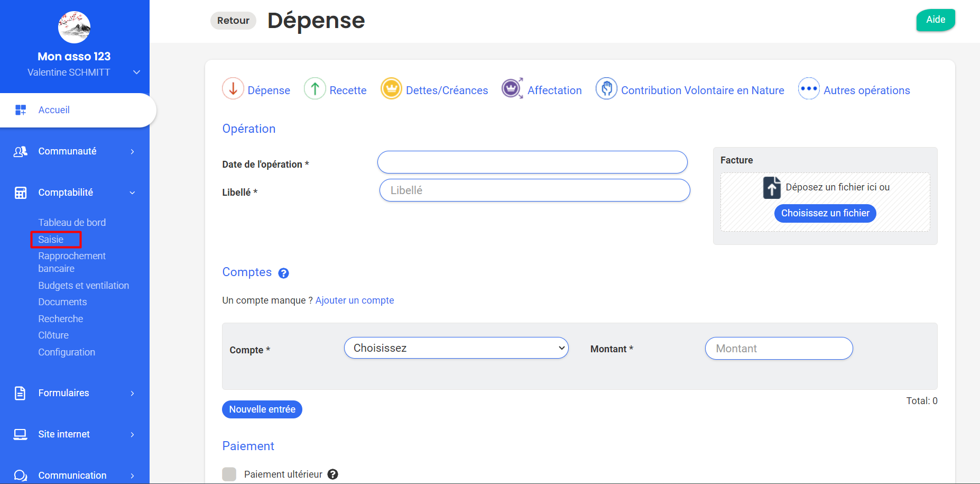Click the Mon asso 123 avatar logo
Viewport: 980px width, 484px height.
(x=74, y=27)
